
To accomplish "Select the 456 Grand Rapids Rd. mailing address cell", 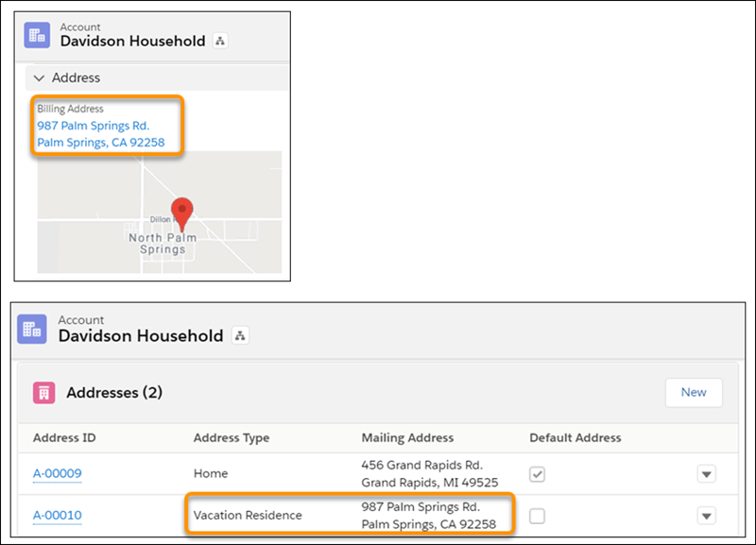I will coord(430,473).
